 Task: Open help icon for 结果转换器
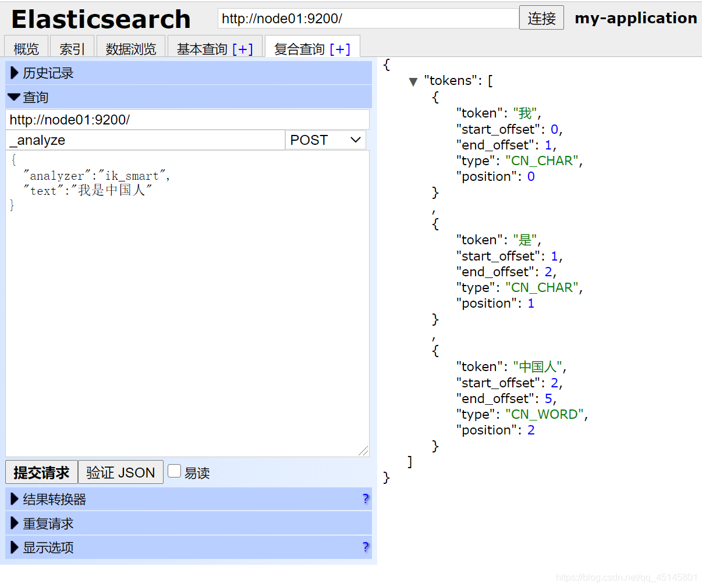[x=366, y=498]
